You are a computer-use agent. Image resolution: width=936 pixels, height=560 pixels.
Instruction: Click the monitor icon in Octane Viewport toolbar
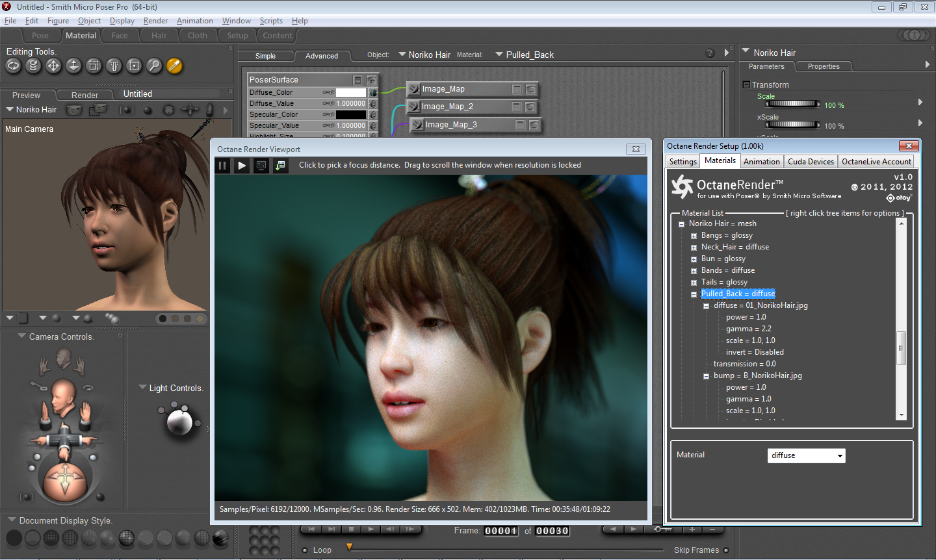click(261, 166)
